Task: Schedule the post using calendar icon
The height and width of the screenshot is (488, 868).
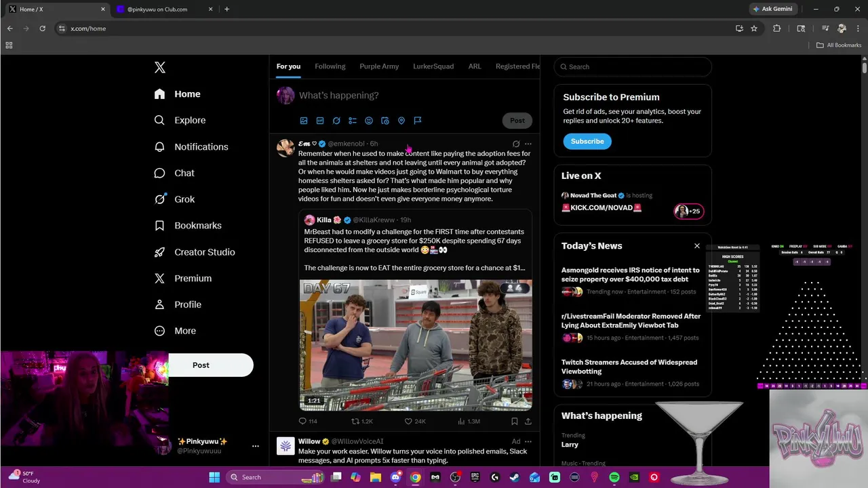Action: pos(385,121)
